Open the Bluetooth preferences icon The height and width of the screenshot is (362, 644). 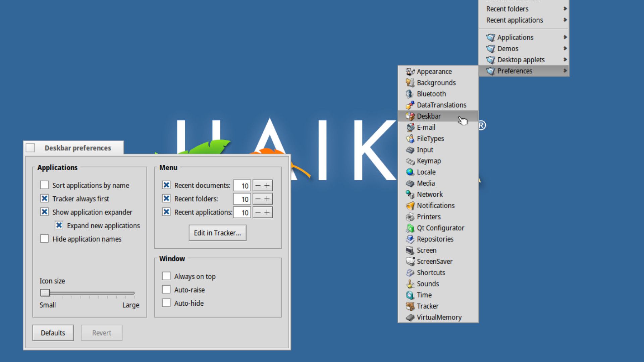tap(410, 94)
